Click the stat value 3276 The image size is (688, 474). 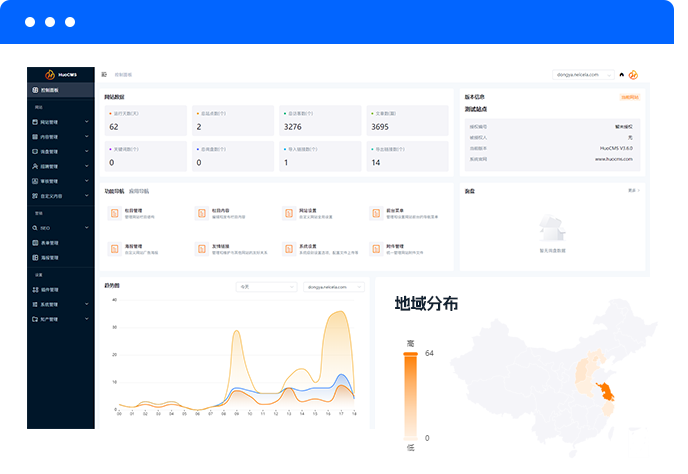pos(293,127)
